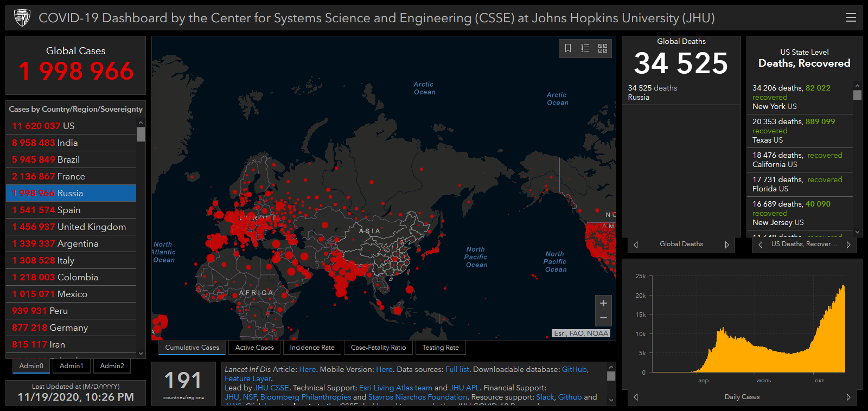Switch to Incidence Rate map tab
868x411 pixels.
pos(312,348)
